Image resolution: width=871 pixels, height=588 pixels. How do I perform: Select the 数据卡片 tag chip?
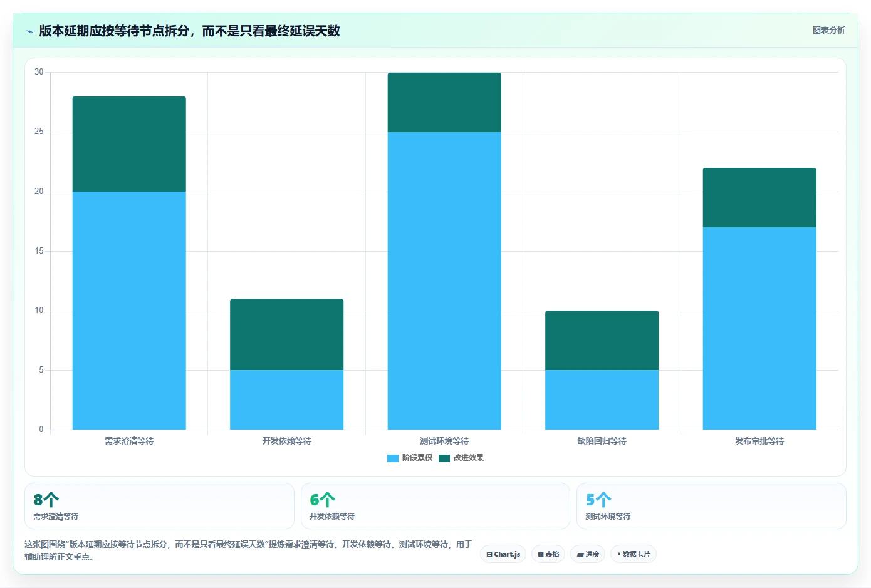pos(634,554)
